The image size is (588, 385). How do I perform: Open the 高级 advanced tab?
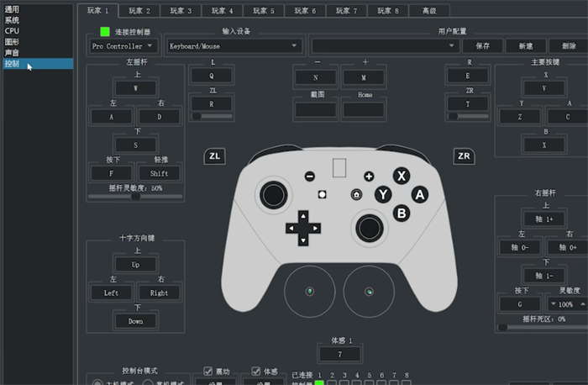tap(429, 10)
